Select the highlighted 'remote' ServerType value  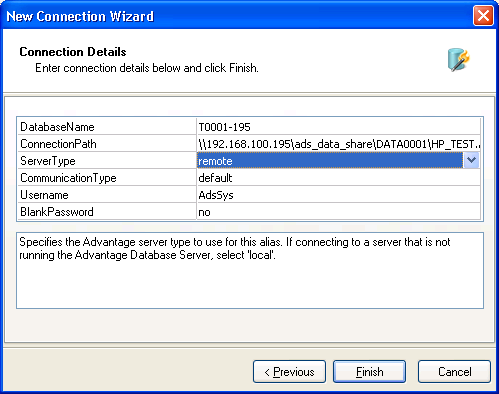click(330, 161)
